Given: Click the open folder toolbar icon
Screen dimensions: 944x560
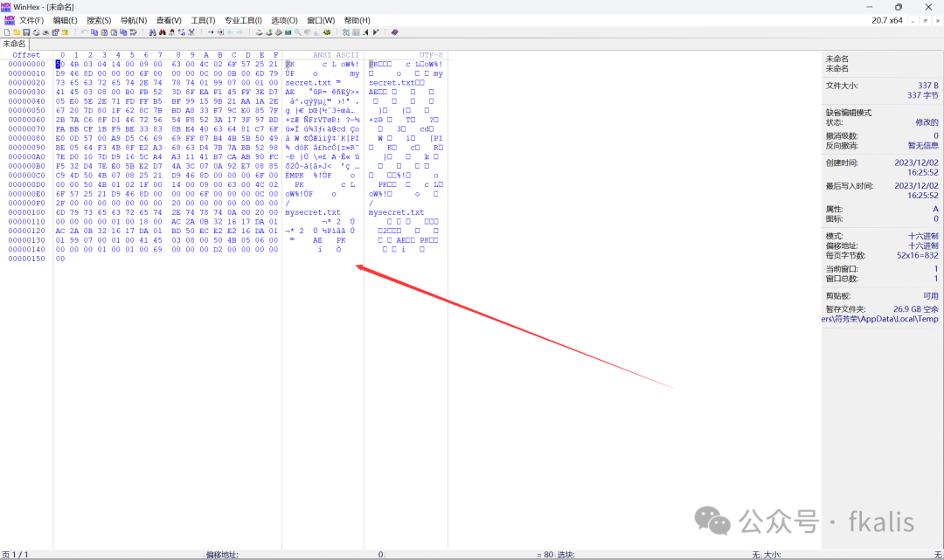Looking at the screenshot, I should click(x=65, y=32).
